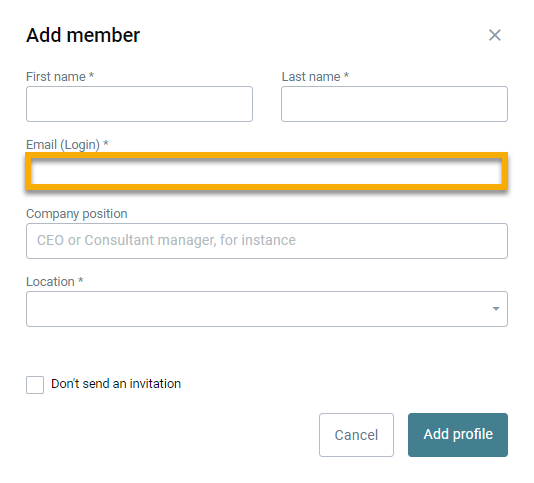Open the Location dropdown
This screenshot has height=483, width=534.
[x=267, y=309]
